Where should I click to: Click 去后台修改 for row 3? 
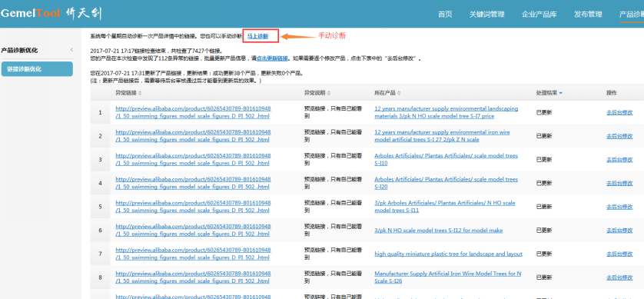(x=619, y=160)
